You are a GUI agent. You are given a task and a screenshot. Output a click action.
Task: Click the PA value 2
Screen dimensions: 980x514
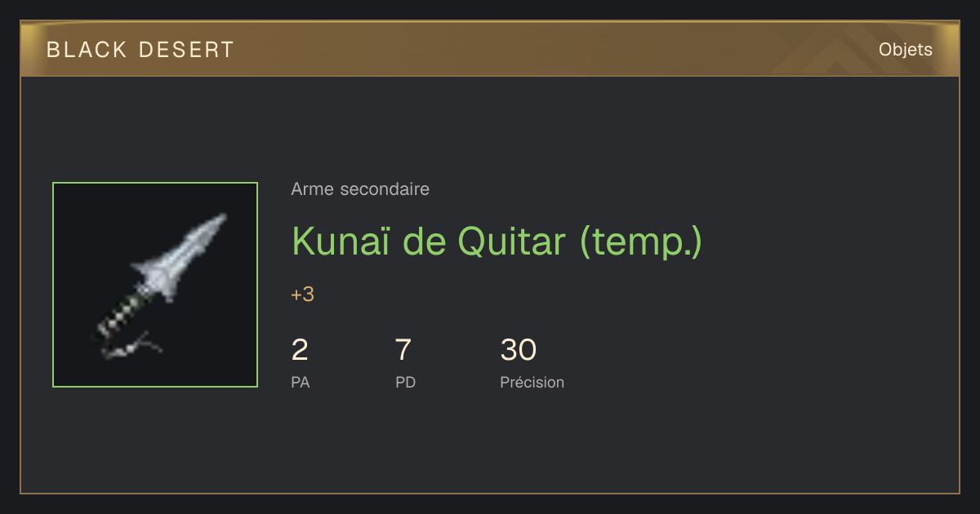300,350
